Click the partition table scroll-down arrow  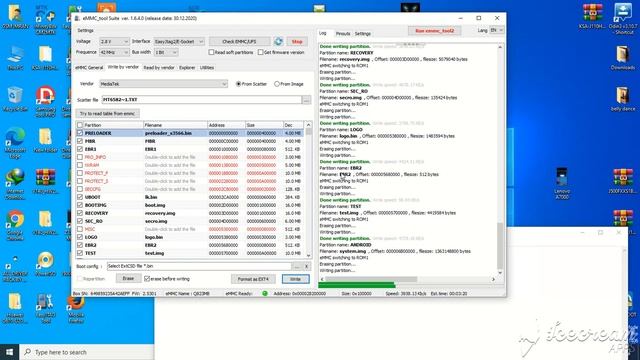308,256
